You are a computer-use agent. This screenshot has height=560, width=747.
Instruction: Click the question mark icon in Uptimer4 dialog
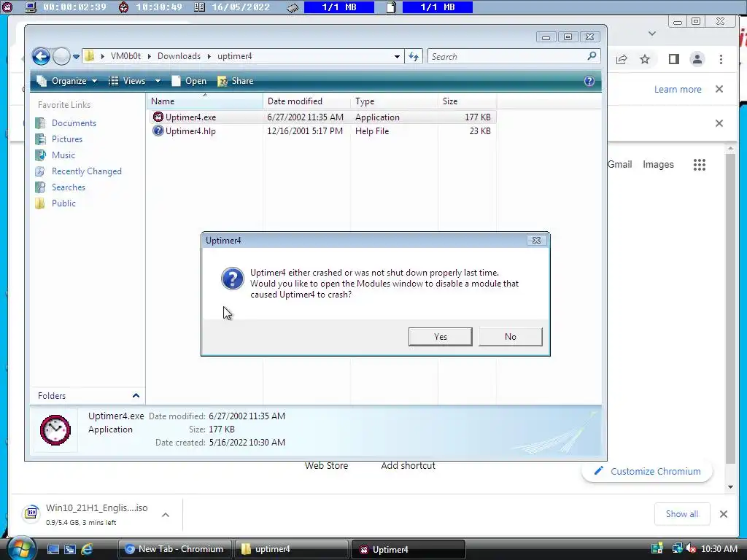point(233,279)
